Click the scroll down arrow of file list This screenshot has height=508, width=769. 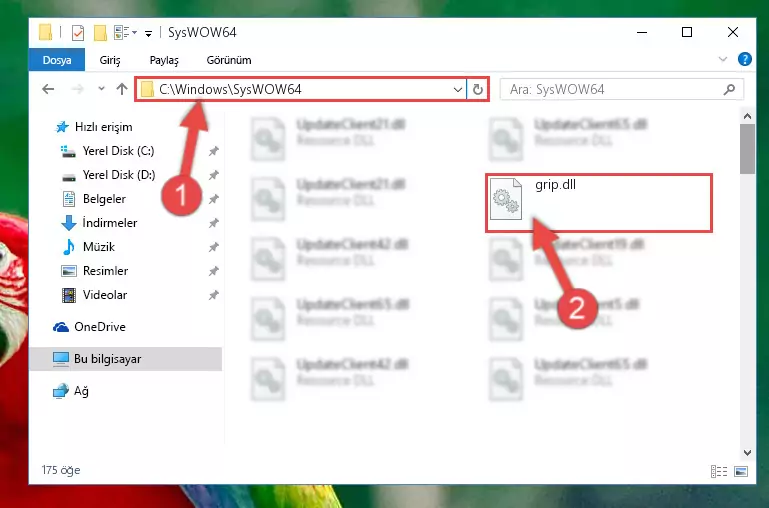[747, 453]
